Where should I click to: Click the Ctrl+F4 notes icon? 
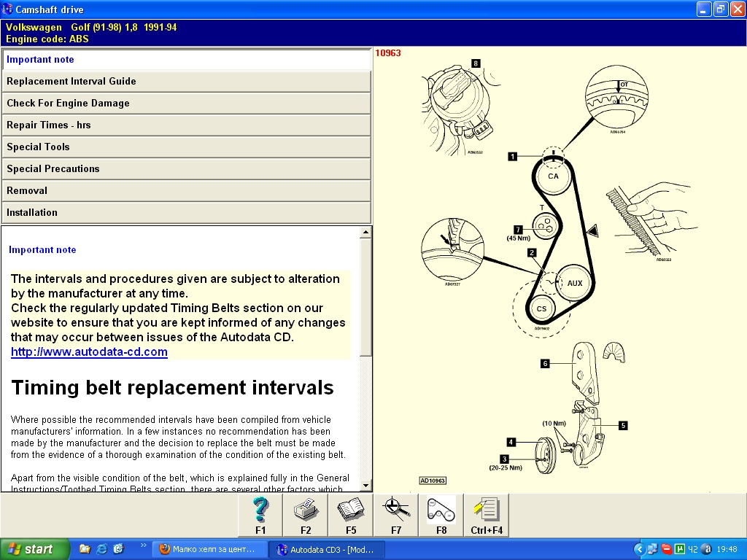click(x=486, y=515)
